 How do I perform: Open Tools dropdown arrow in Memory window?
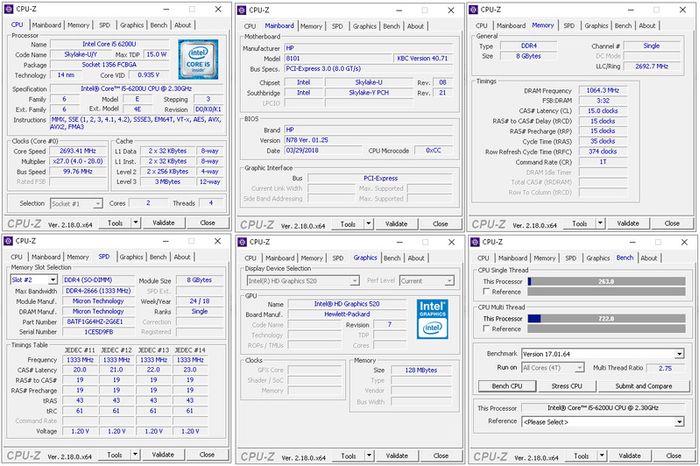click(x=600, y=223)
